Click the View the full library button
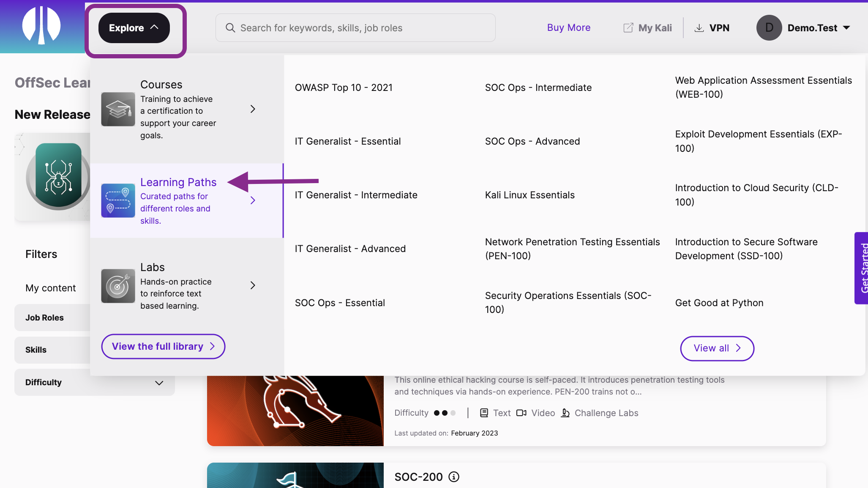Viewport: 868px width, 488px height. click(x=163, y=346)
